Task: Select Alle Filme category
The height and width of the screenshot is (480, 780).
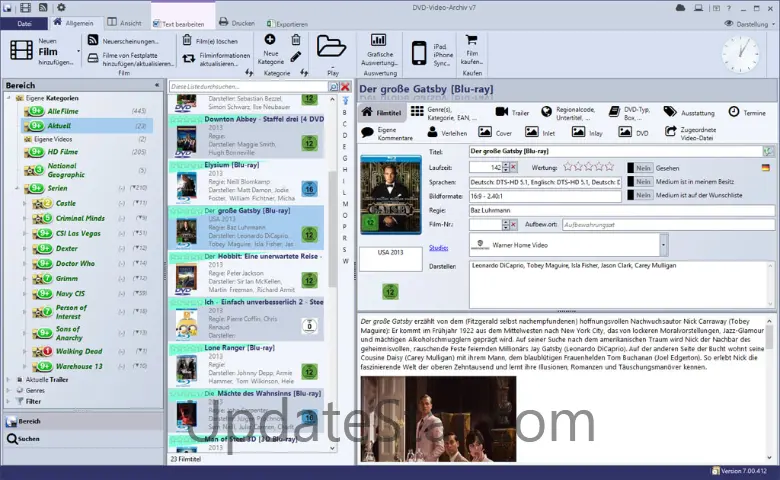Action: 63,111
